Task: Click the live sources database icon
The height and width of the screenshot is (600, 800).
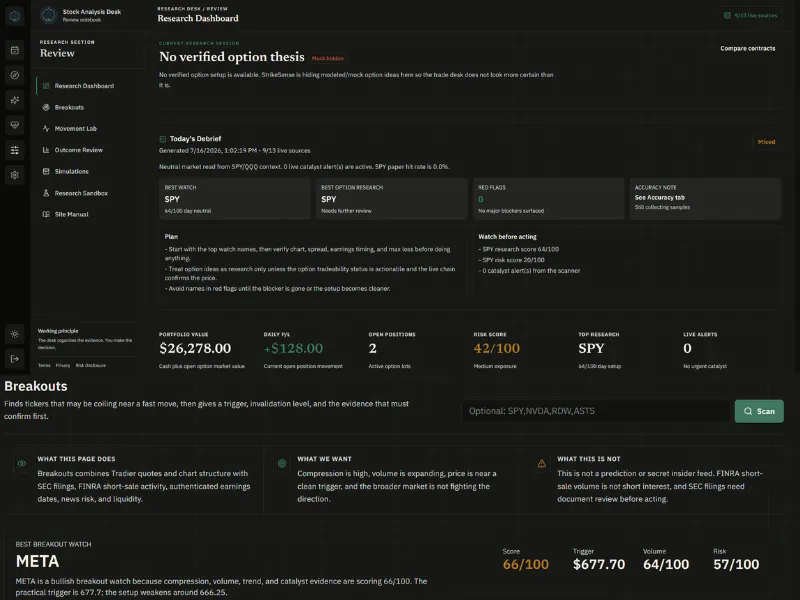Action: tap(728, 15)
